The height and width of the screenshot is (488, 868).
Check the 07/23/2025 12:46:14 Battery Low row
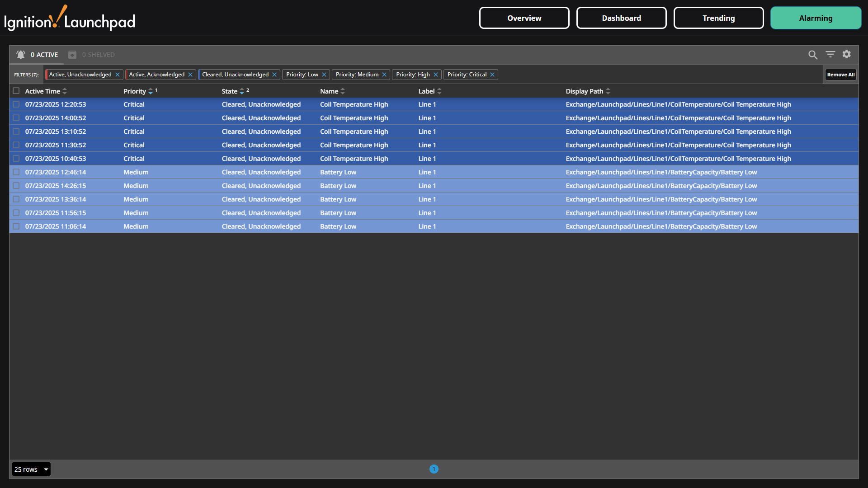coord(16,172)
